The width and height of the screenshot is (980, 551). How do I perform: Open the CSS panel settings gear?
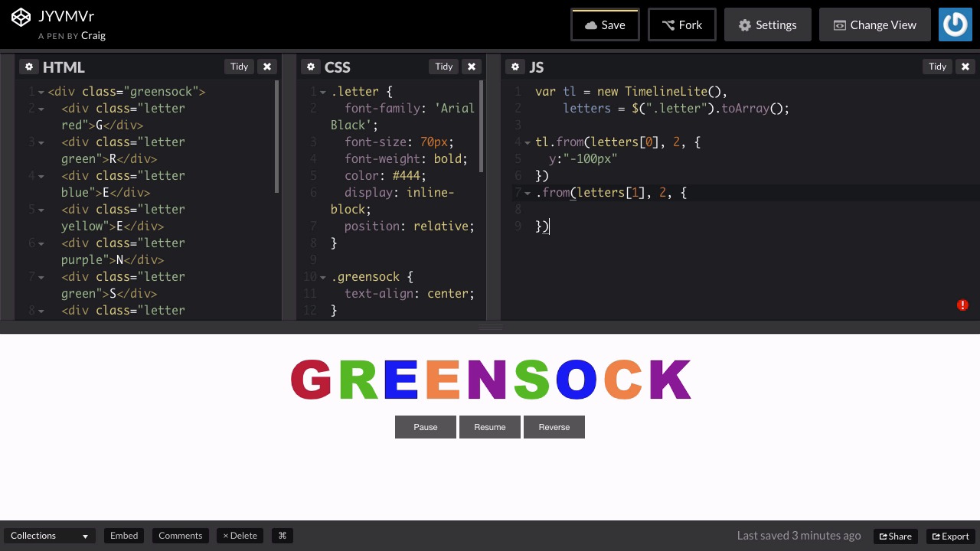pyautogui.click(x=310, y=67)
